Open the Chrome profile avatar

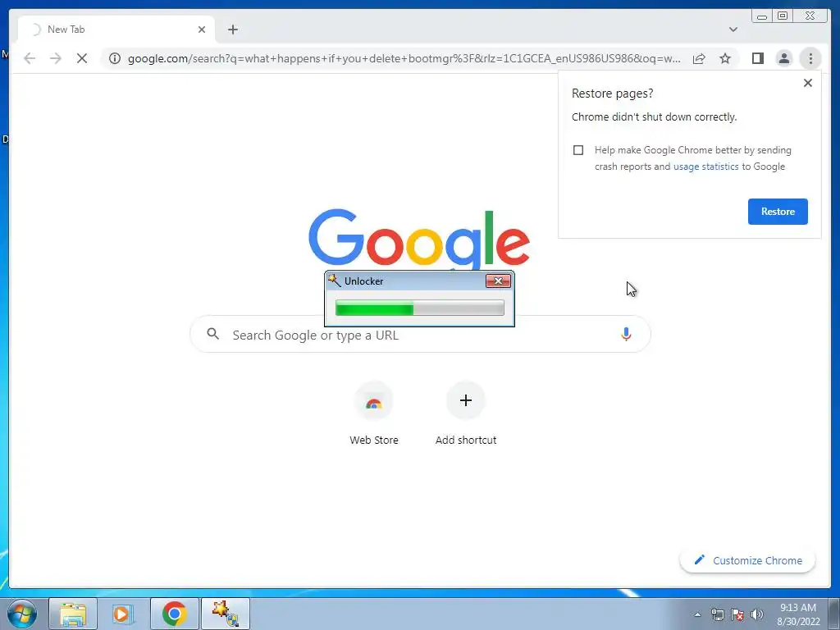[x=783, y=58]
